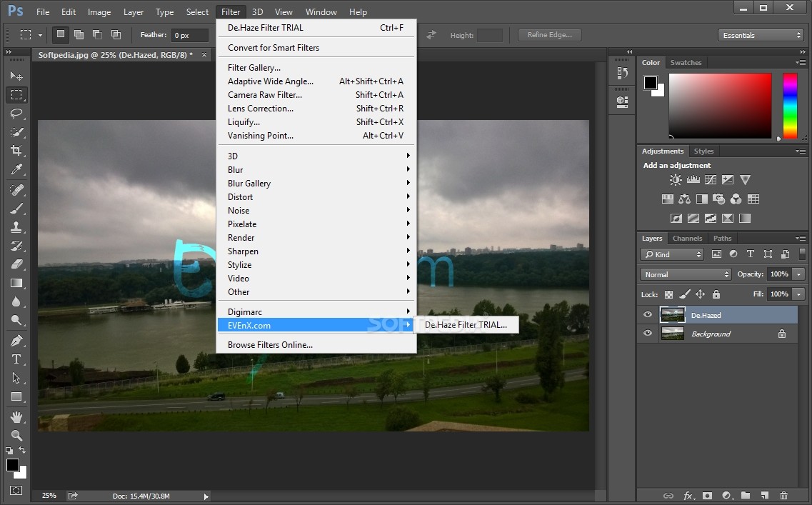Select the Hand tool
812x505 pixels.
click(16, 417)
